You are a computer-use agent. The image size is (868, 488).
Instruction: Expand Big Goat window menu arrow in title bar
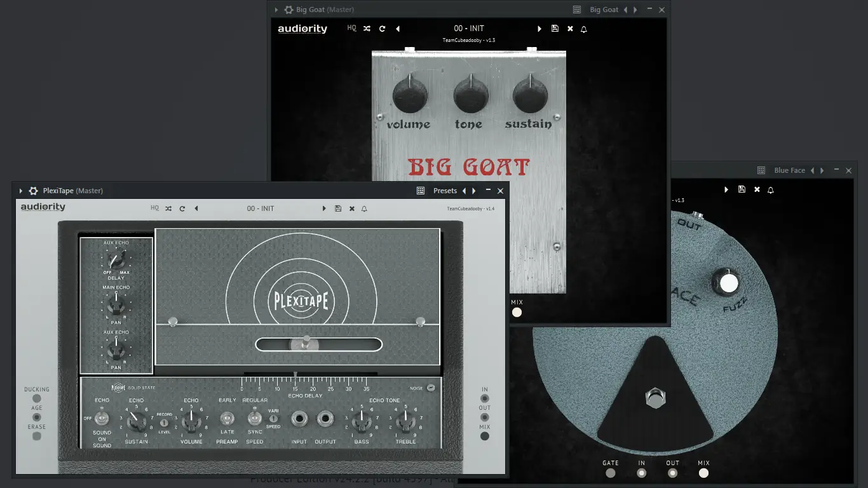click(x=276, y=10)
